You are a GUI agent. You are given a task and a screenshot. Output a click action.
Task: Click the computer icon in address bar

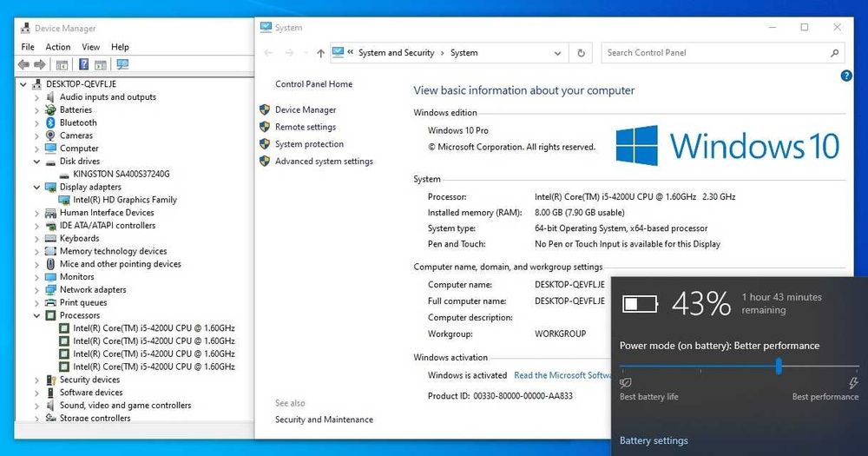pyautogui.click(x=338, y=53)
